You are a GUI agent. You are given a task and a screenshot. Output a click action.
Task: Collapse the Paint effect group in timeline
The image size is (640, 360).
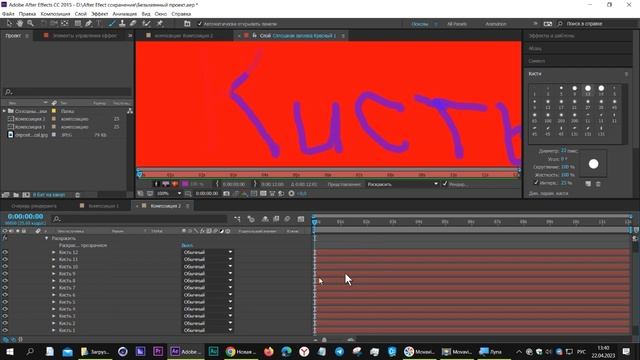click(46, 238)
